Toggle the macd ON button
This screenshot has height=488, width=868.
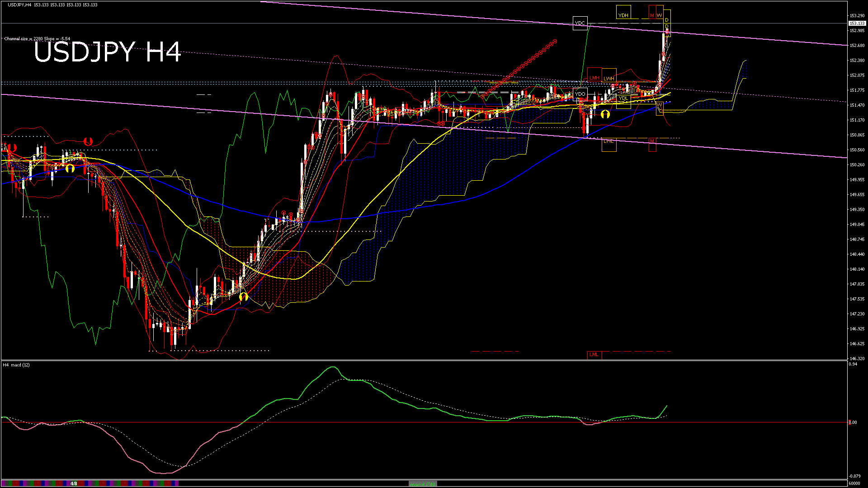[423, 483]
